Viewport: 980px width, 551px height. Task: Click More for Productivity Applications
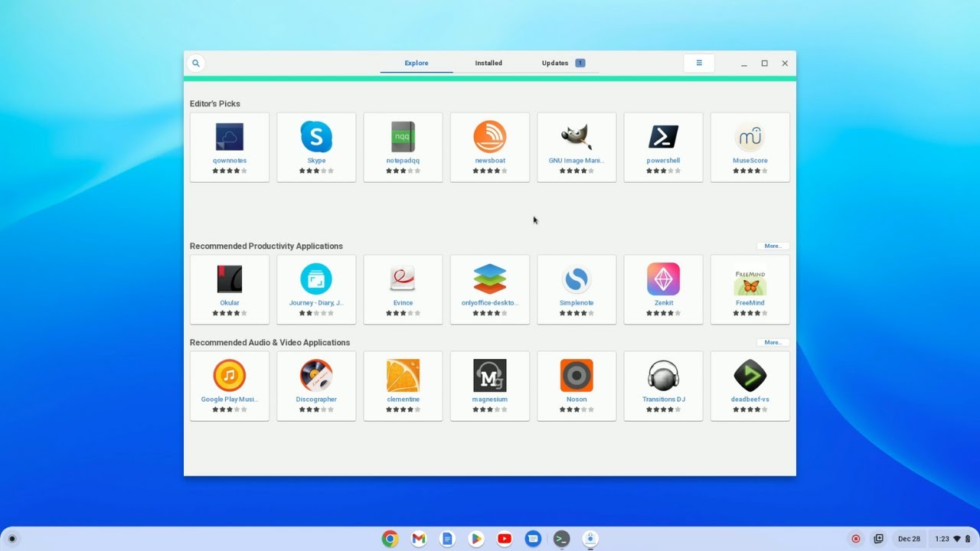[773, 246]
